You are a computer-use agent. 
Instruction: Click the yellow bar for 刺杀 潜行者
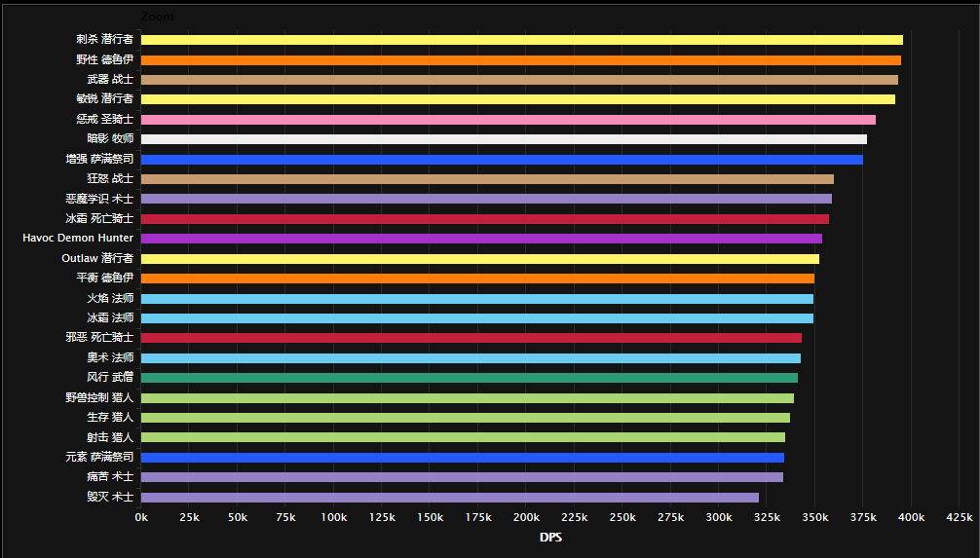pos(522,40)
